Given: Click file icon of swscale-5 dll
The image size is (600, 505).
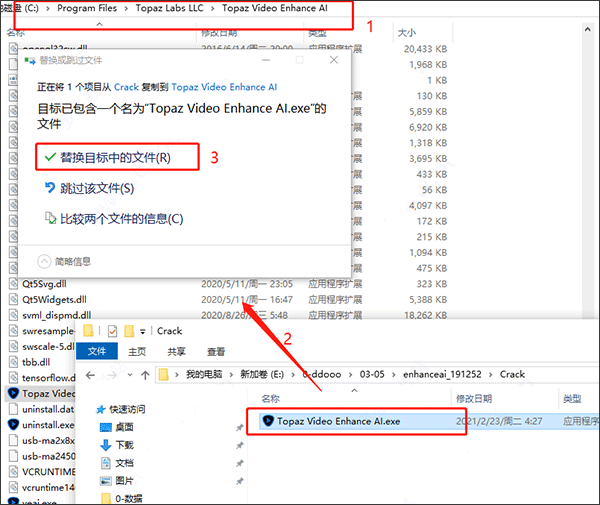Looking at the screenshot, I should [x=13, y=347].
